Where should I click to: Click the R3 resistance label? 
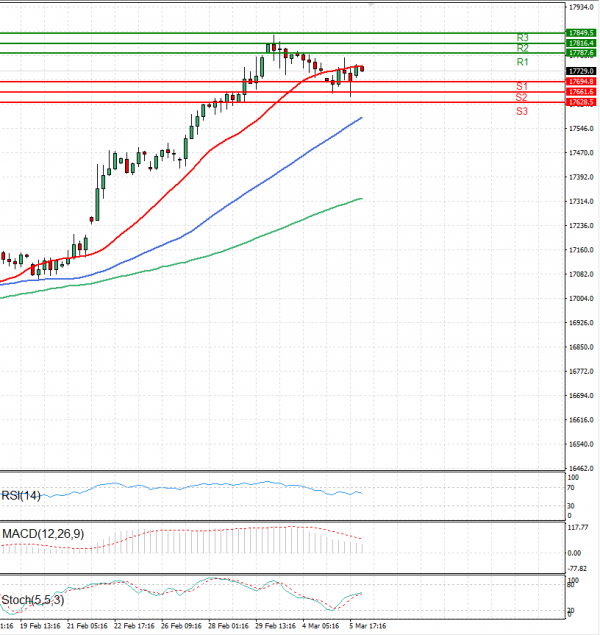(x=522, y=38)
